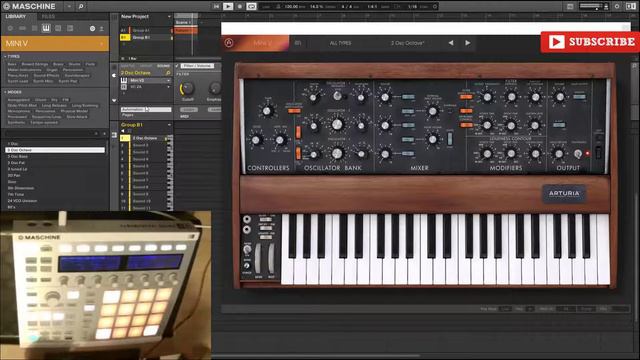
Task: Go to next Mini V preset arrow
Action: click(468, 43)
